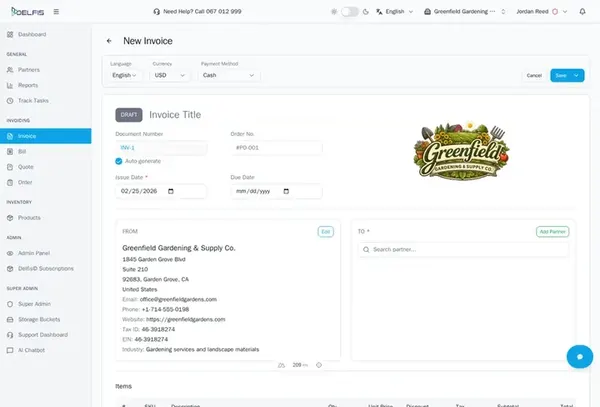Open DelfisID Subscriptions in sidebar

[46, 269]
